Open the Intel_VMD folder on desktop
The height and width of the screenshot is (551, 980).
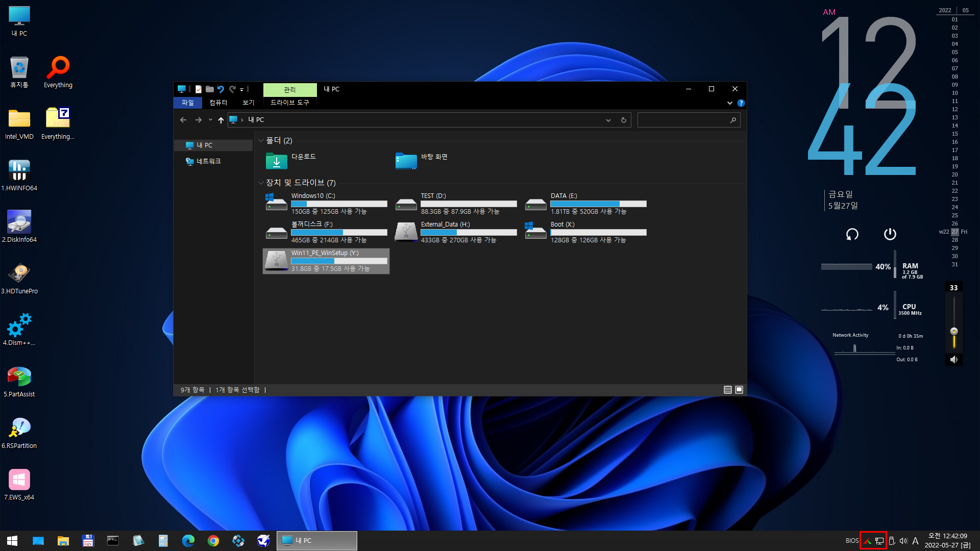point(19,123)
